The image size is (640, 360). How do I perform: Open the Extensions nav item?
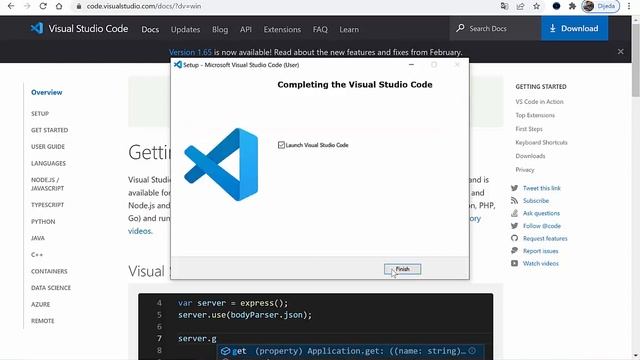click(x=282, y=29)
